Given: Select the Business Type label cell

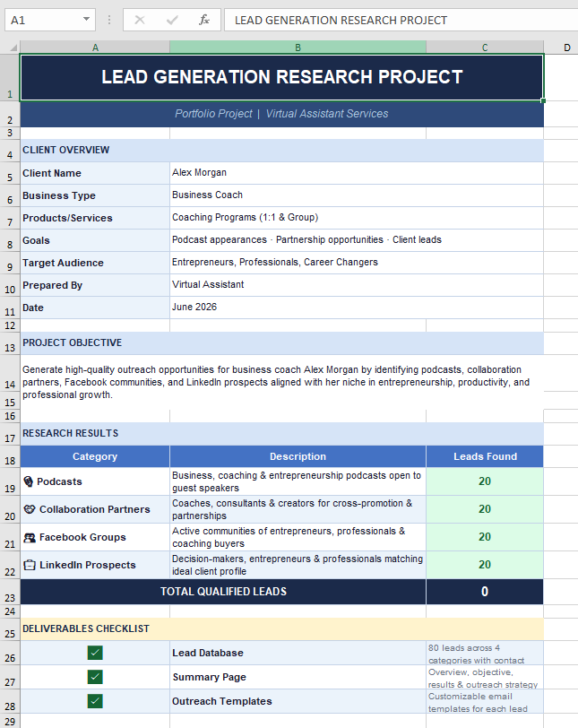Looking at the screenshot, I should (x=95, y=195).
